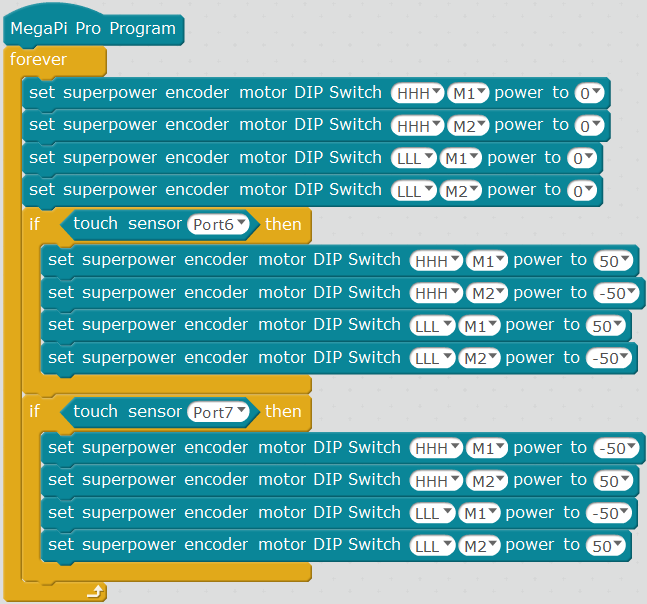Open the Port6 touch sensor dropdown

222,225
